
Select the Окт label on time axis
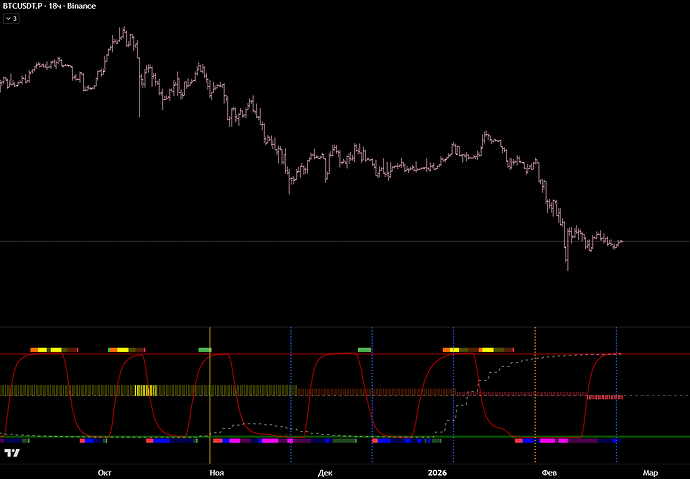click(x=103, y=471)
